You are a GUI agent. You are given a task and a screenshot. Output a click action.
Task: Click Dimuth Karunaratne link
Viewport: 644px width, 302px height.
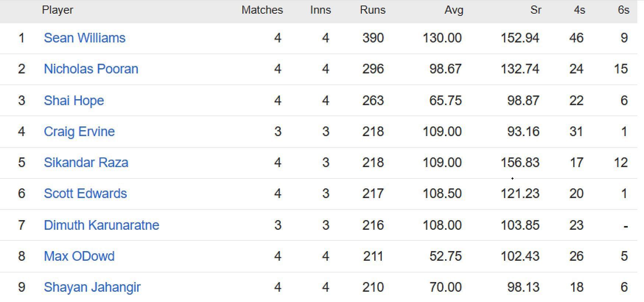click(x=101, y=225)
